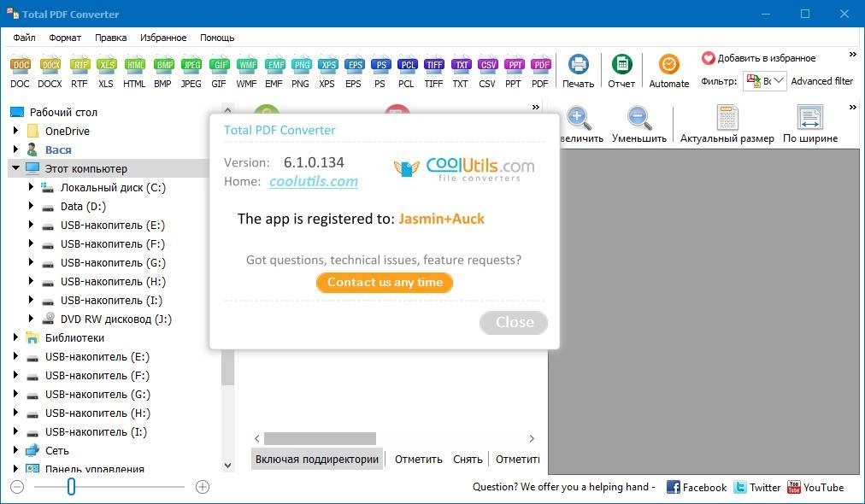Click file list horizontal scrollbar thumb
This screenshot has width=865, height=504.
tap(320, 438)
